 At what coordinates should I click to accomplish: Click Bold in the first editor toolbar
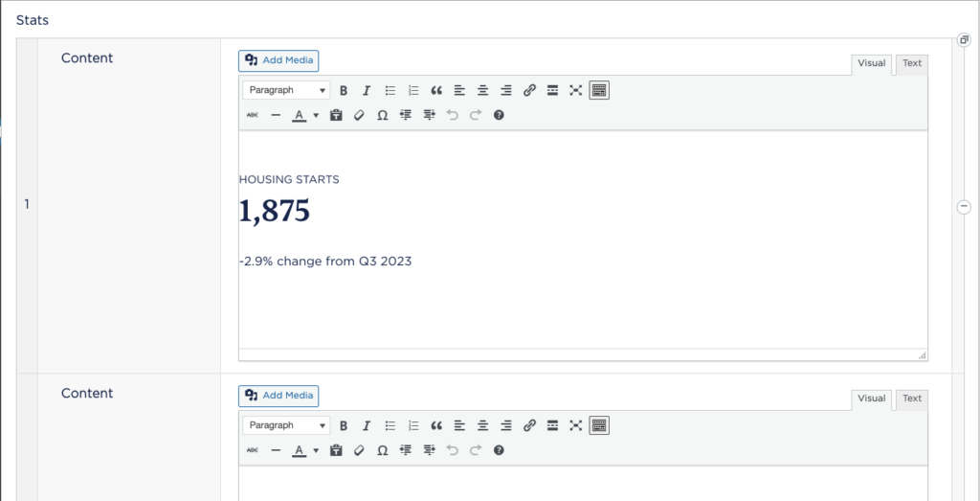pos(344,90)
